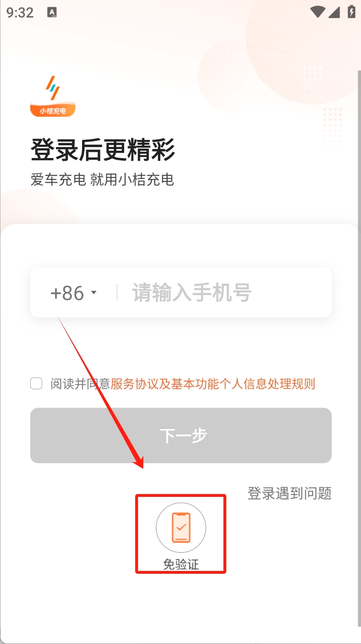Tap the 阅读并同意 text beside checkbox
Viewport: 361px width, 644px height.
[81, 384]
